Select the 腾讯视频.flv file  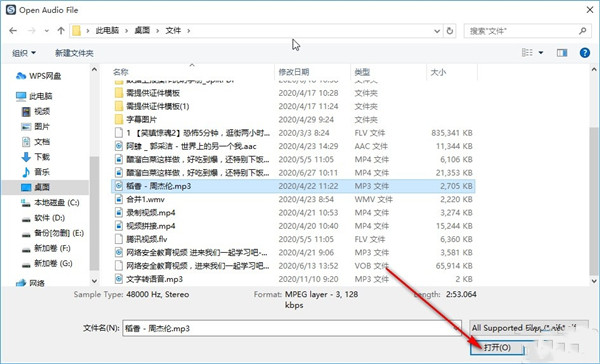293,239
